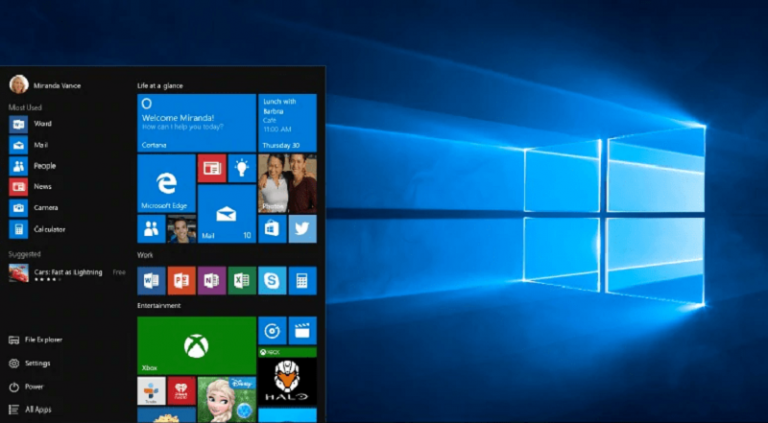Open the Store shopping bag tile
Image resolution: width=768 pixels, height=423 pixels.
click(x=271, y=229)
